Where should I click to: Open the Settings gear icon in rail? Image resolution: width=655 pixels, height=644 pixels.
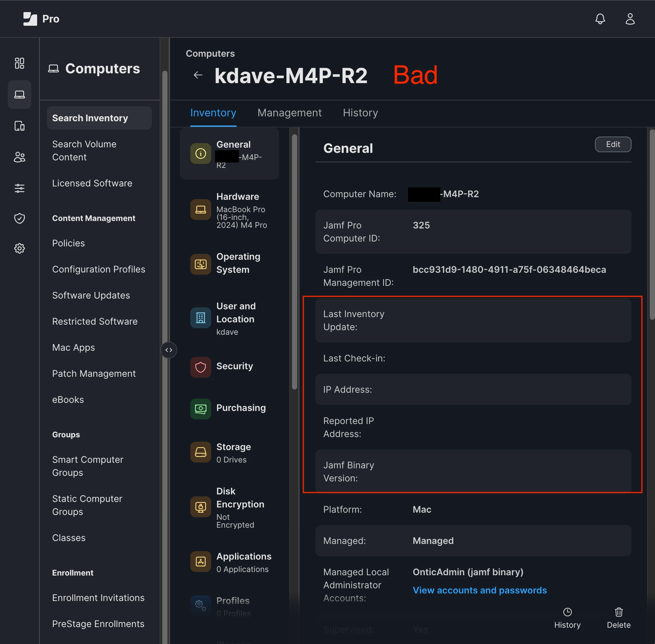tap(20, 248)
